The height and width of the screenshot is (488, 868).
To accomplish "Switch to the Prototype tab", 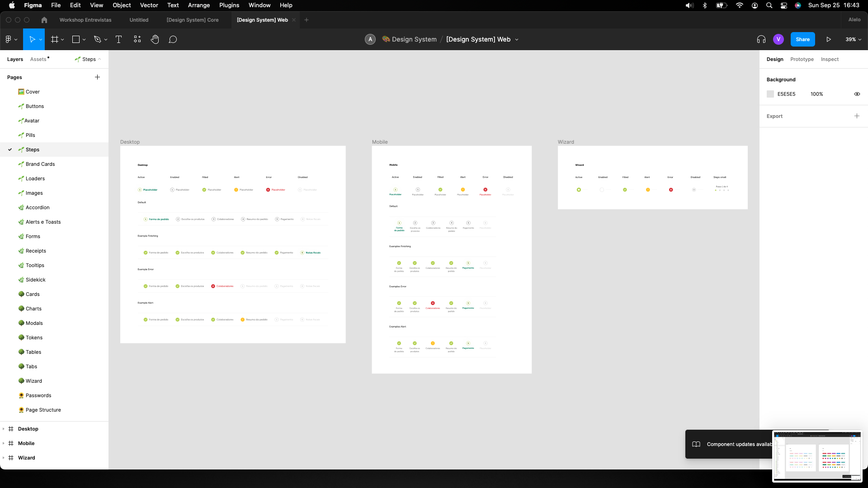I will pyautogui.click(x=802, y=59).
